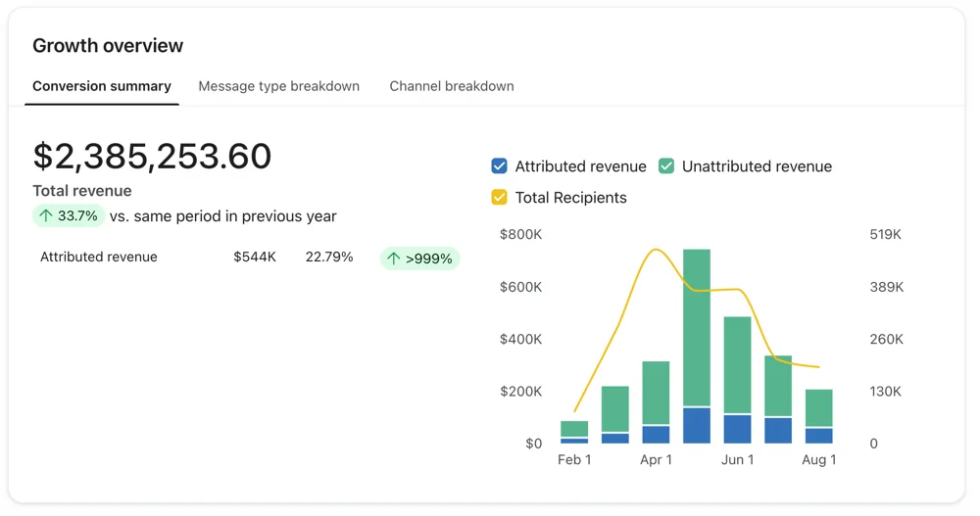Click the Feb 1 axis label
980x516 pixels.
pyautogui.click(x=574, y=460)
